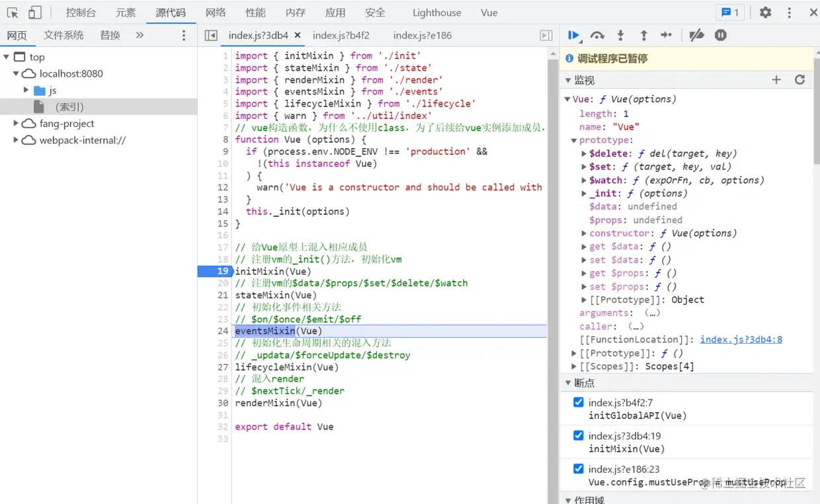Resume script execution button
820x504 pixels.
tap(574, 36)
